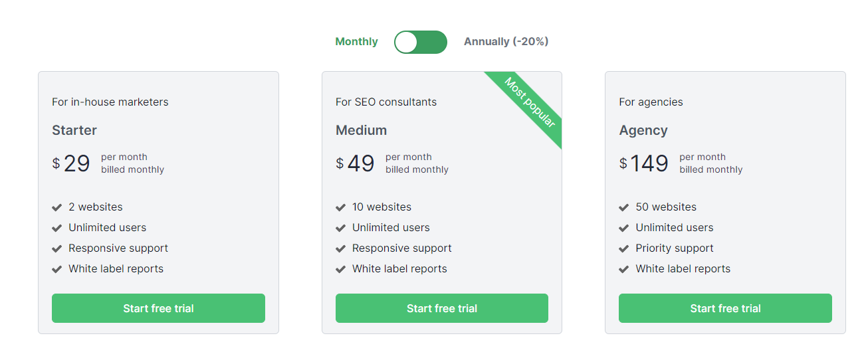
Task: Click Medium plan's Responsive support checkmark
Action: (x=341, y=248)
